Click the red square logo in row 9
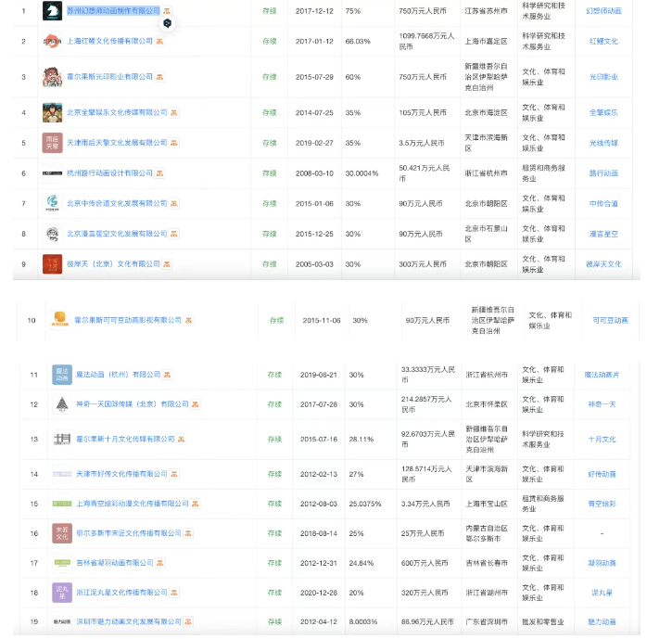The image size is (672, 639). click(x=52, y=264)
